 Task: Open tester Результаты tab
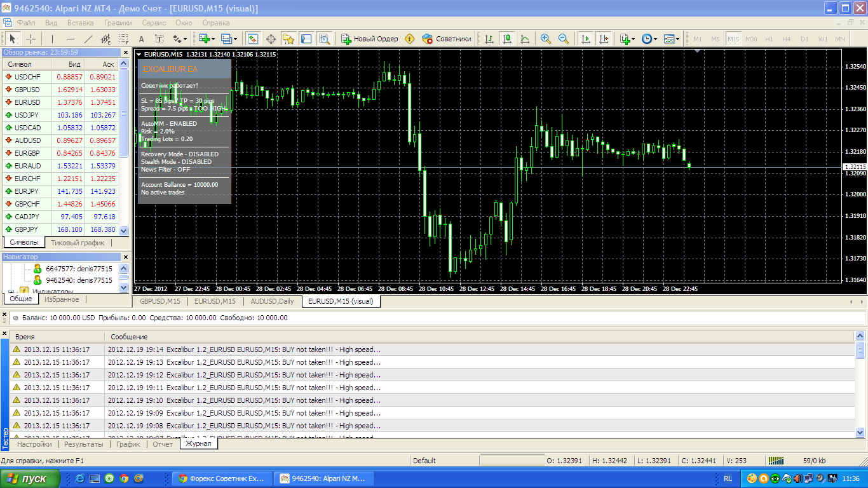pyautogui.click(x=84, y=444)
